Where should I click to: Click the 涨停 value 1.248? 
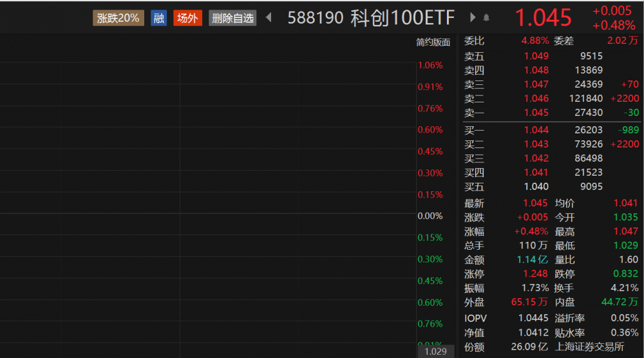(535, 274)
